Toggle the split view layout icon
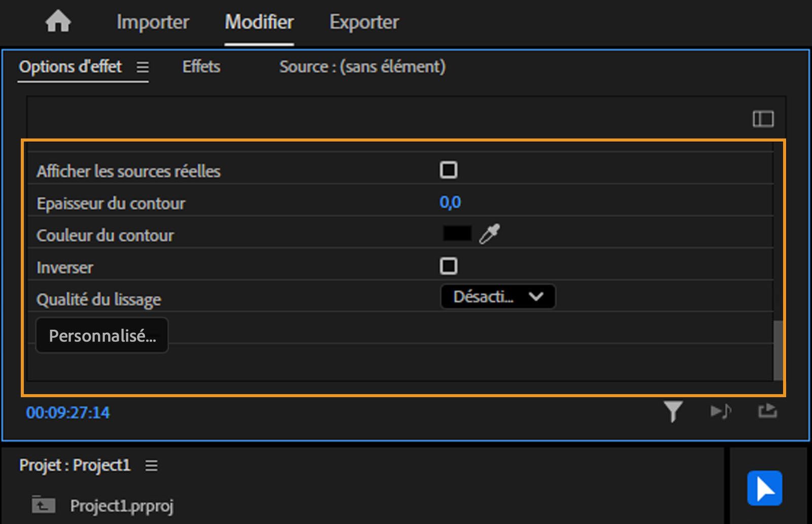The width and height of the screenshot is (812, 524). point(763,119)
